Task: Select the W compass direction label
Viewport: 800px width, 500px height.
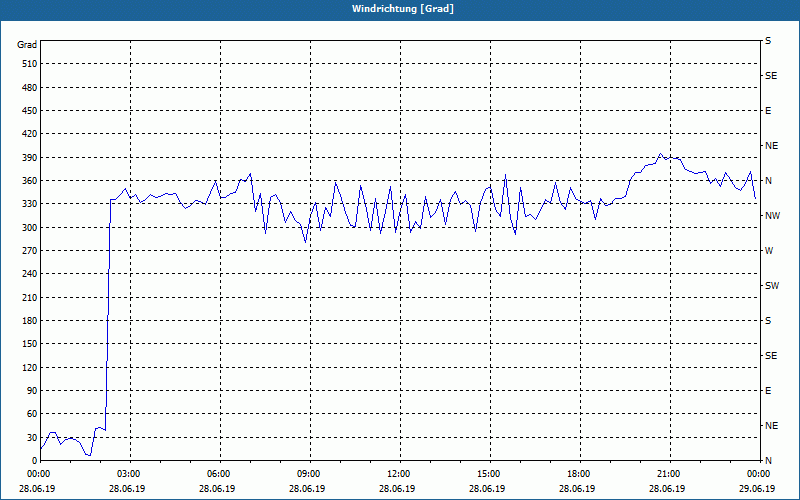Action: coord(769,251)
